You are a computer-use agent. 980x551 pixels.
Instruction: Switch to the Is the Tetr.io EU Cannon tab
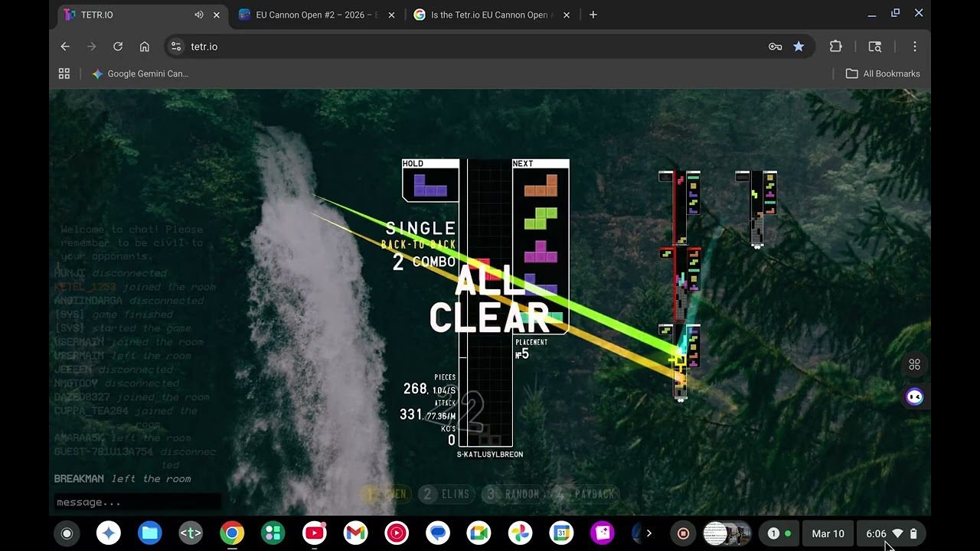[492, 15]
